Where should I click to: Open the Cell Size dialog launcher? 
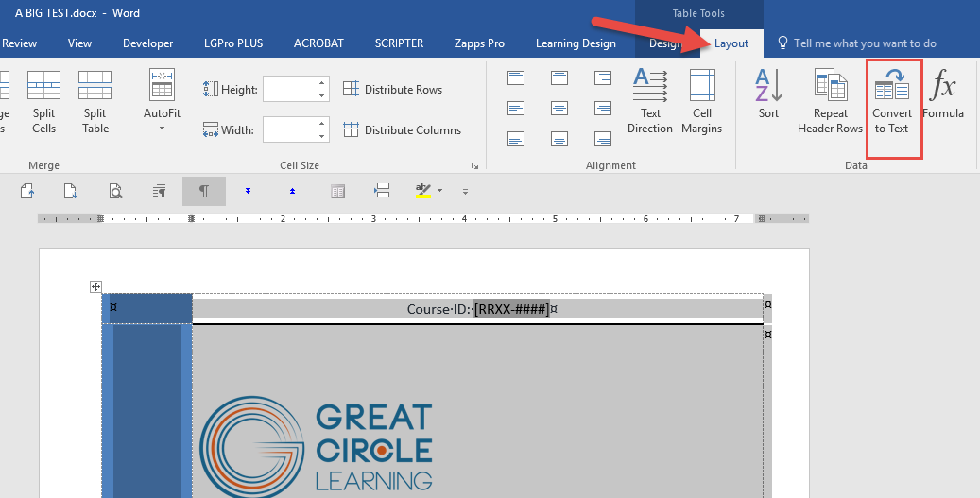[475, 165]
